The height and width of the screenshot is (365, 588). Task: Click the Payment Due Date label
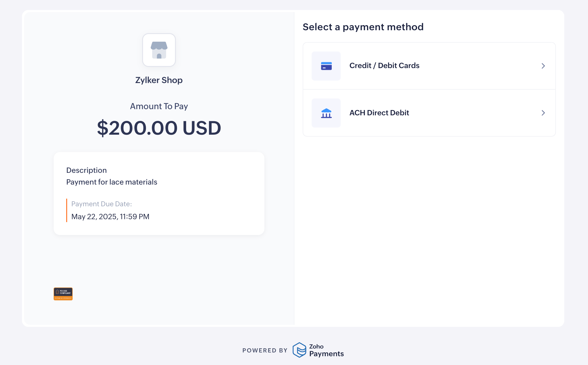point(101,204)
